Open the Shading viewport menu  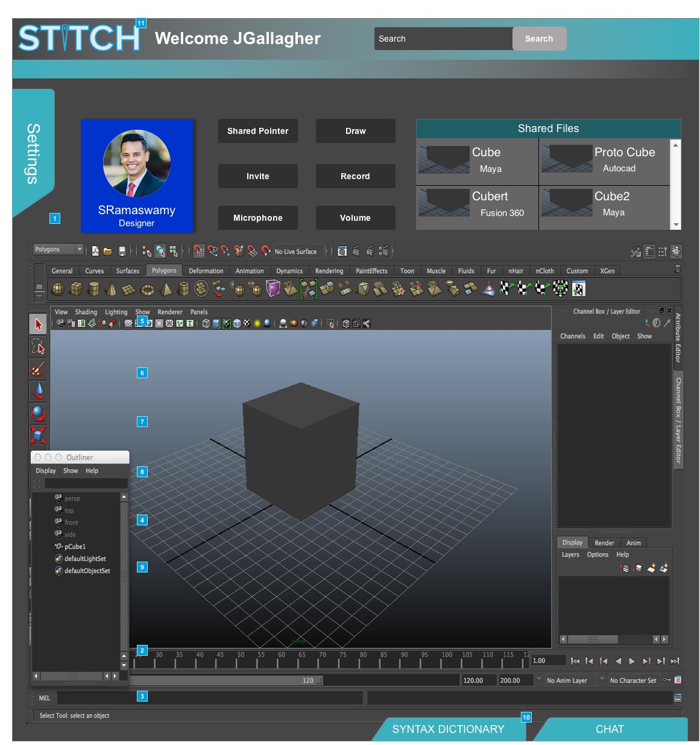point(86,312)
